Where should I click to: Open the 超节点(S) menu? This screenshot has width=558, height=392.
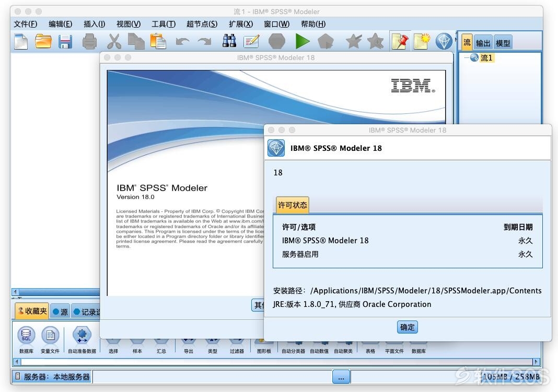pos(202,24)
